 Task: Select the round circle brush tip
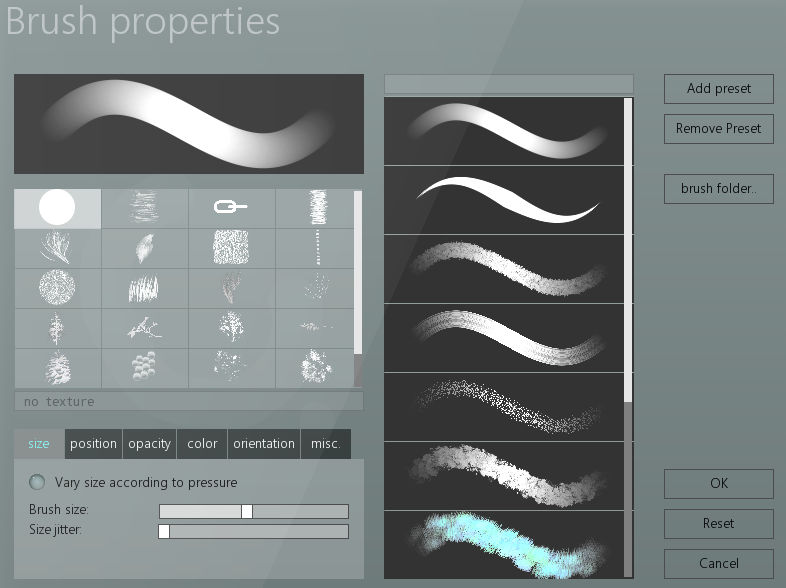57,208
